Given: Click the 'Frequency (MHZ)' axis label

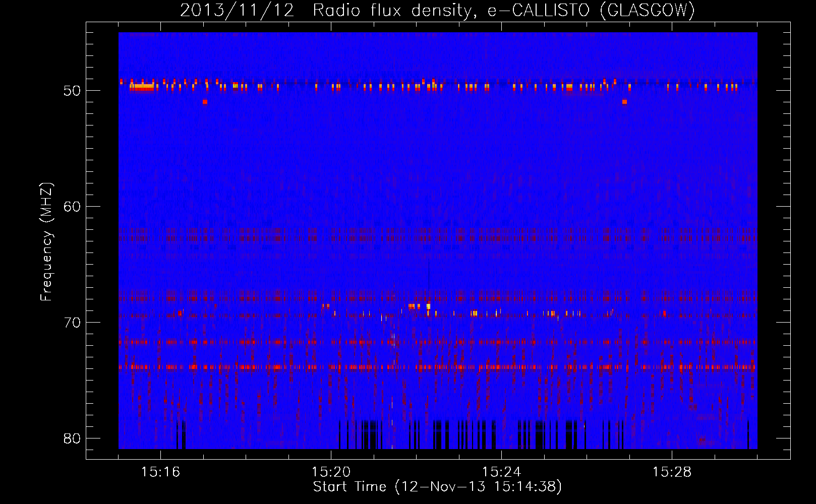Looking at the screenshot, I should click(x=46, y=242).
